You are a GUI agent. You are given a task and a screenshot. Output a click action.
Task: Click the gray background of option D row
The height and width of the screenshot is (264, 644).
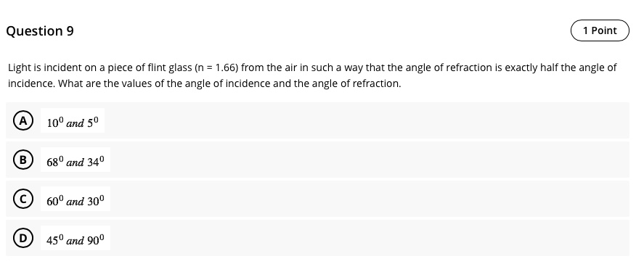[365, 238]
